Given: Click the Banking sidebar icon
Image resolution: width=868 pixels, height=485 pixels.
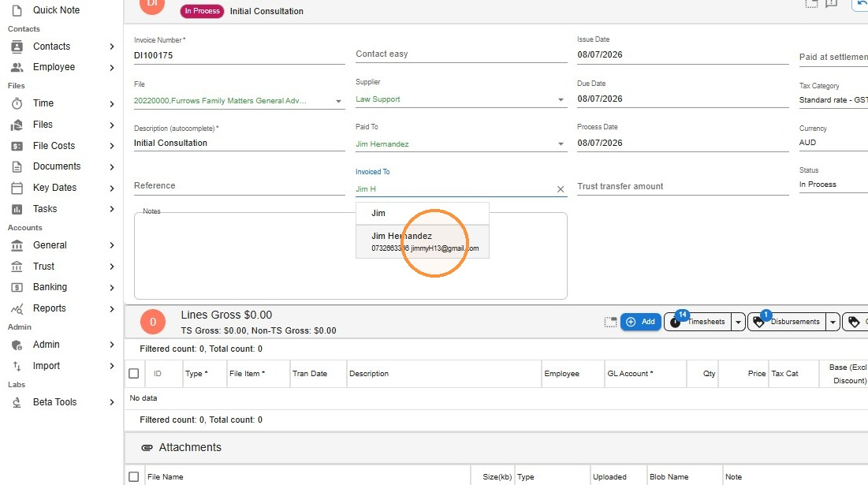Looking at the screenshot, I should tap(17, 287).
